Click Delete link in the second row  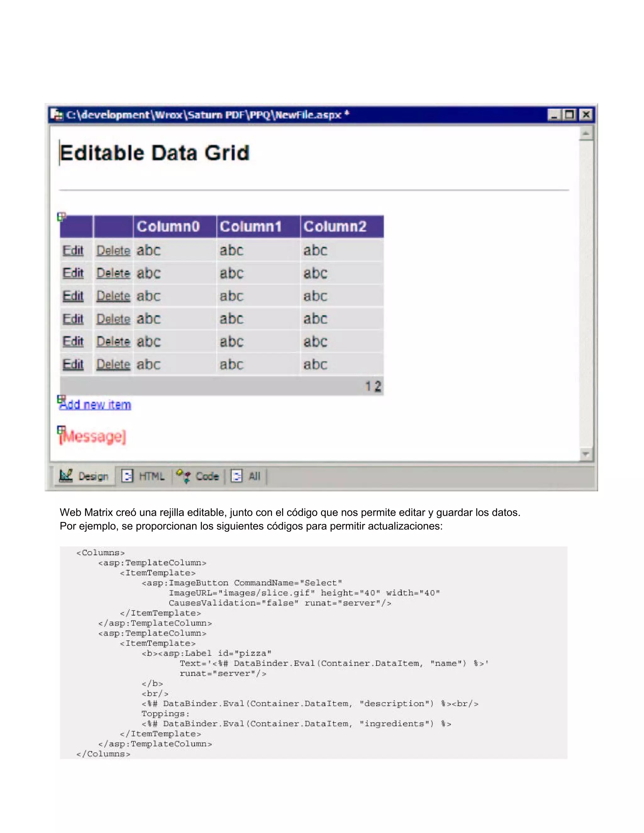pyautogui.click(x=113, y=273)
